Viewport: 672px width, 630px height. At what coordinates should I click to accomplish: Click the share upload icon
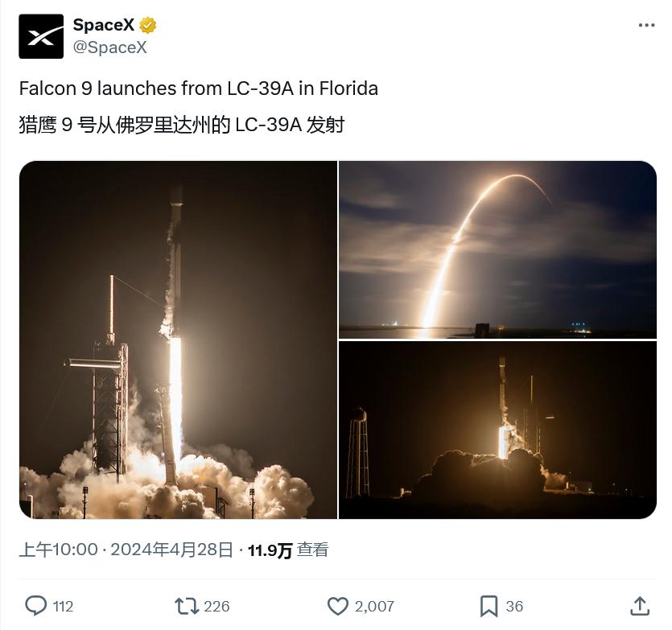[x=640, y=606]
